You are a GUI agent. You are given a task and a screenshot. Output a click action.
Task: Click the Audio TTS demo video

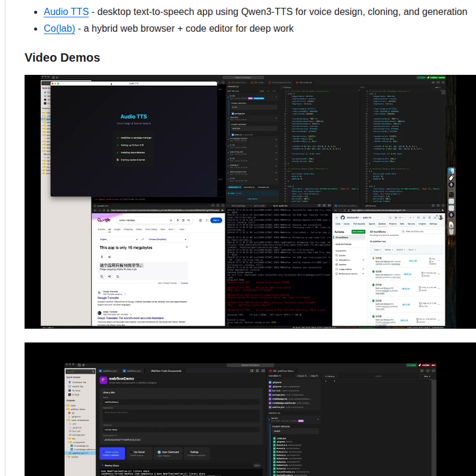click(x=250, y=202)
